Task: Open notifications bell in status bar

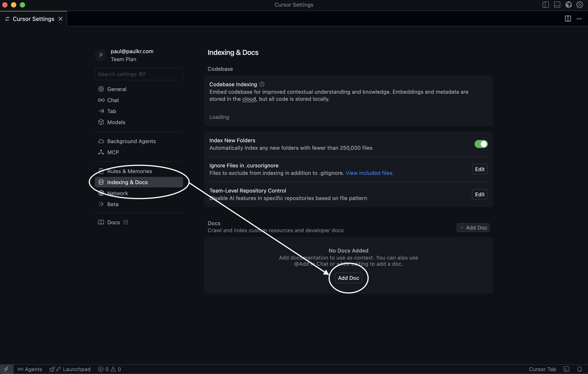Action: (x=579, y=369)
